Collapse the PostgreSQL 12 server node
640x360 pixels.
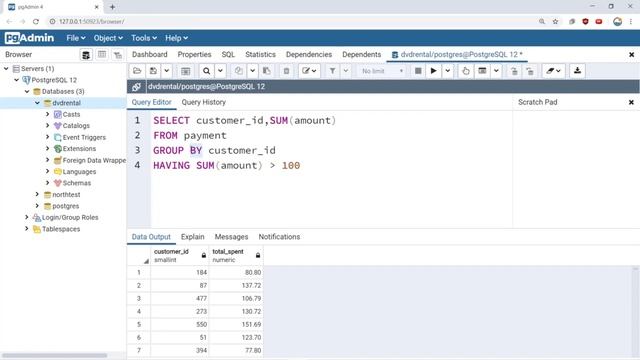click(x=16, y=80)
